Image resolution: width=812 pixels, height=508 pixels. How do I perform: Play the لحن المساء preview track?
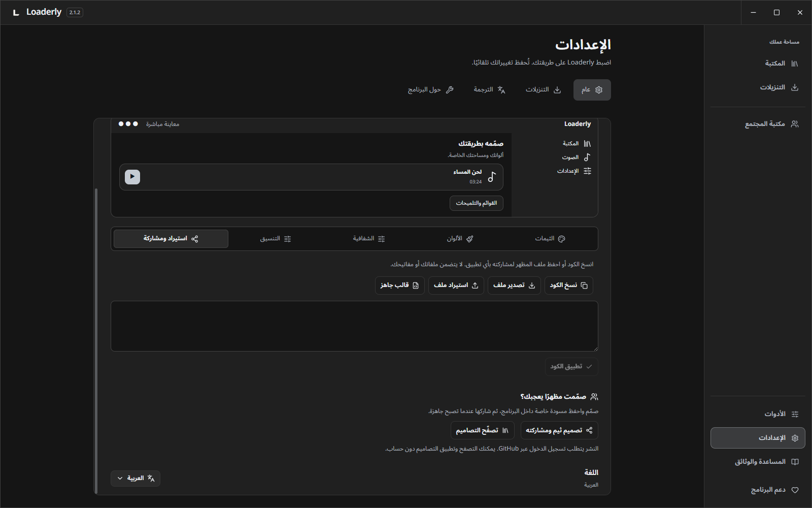coord(132,177)
